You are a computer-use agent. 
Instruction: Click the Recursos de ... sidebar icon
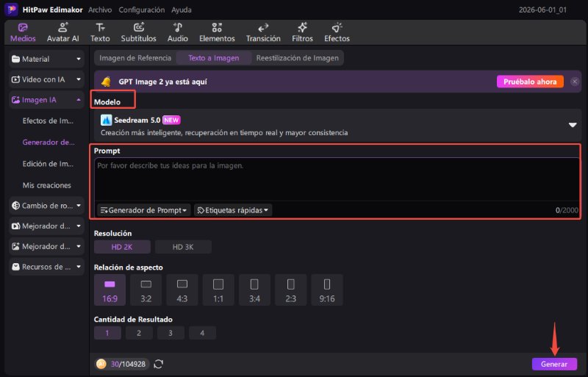(x=15, y=267)
